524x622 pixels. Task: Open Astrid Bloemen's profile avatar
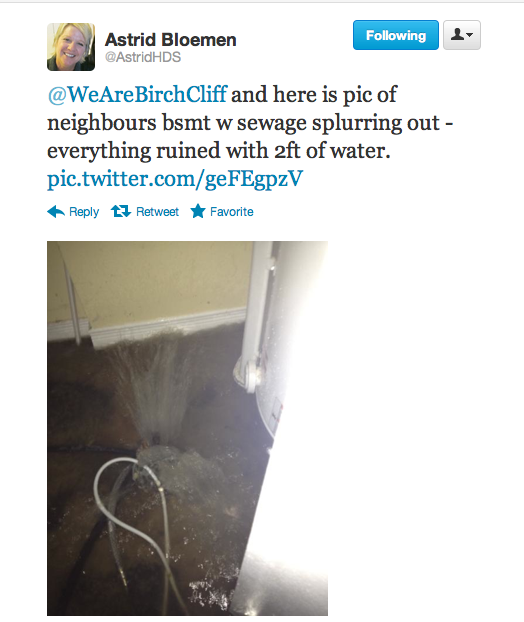click(x=71, y=47)
